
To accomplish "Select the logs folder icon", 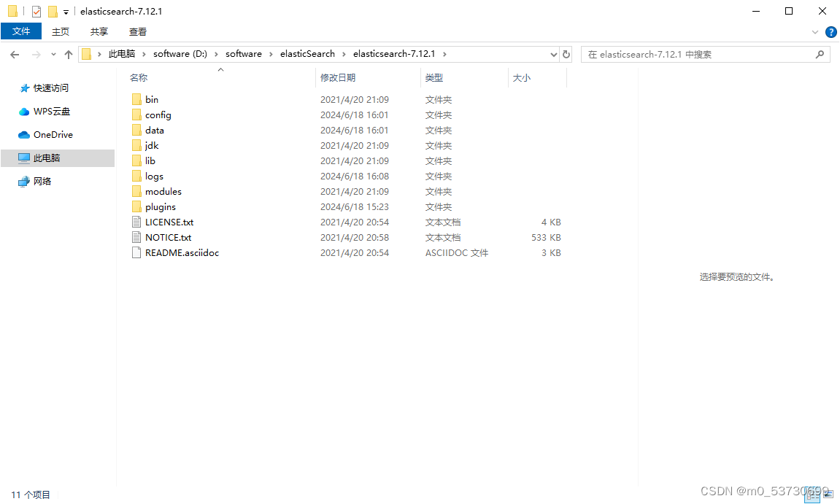I will [136, 176].
